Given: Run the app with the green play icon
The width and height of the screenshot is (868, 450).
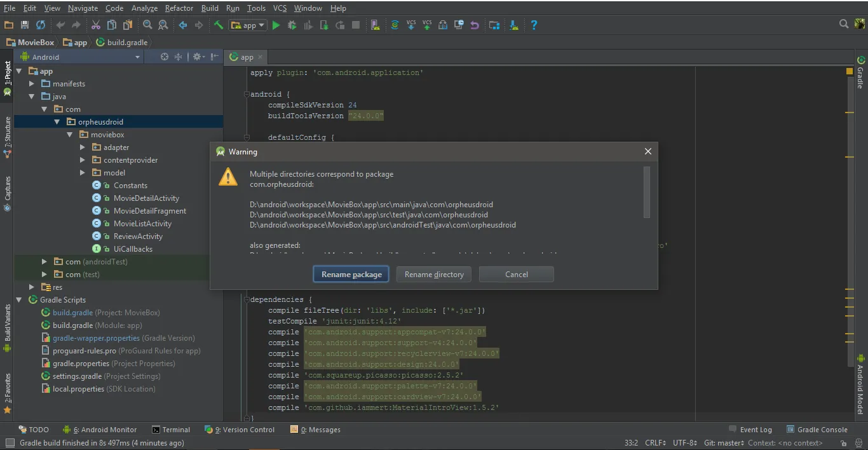Looking at the screenshot, I should [276, 25].
